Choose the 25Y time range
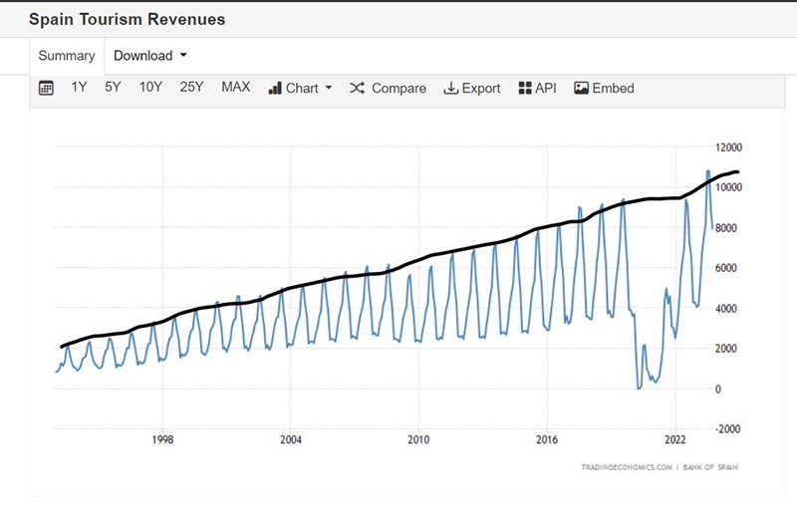This screenshot has width=797, height=532. pyautogui.click(x=191, y=87)
